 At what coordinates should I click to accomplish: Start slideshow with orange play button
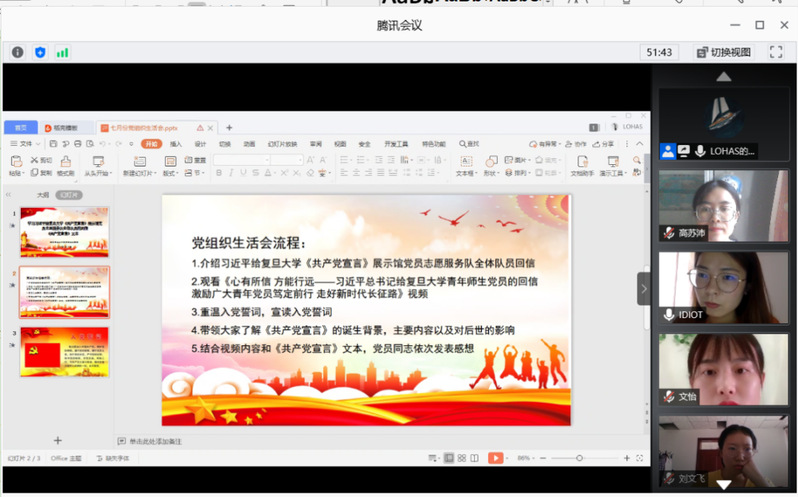tap(494, 457)
